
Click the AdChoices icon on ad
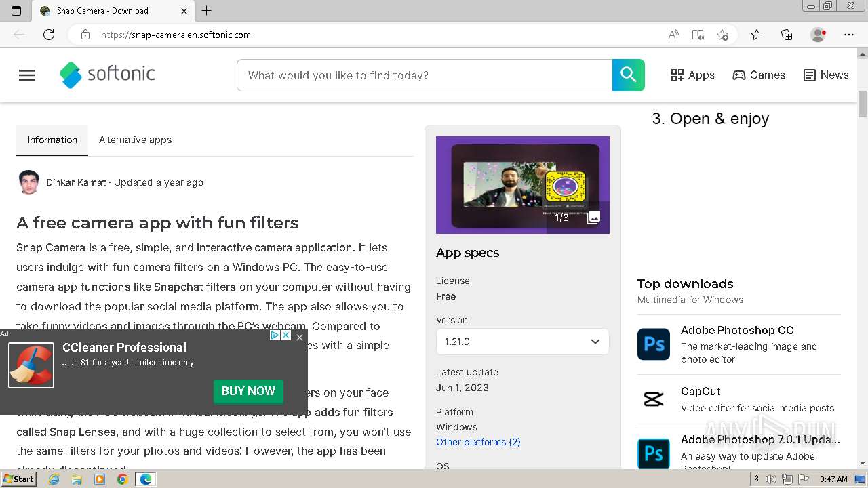[275, 335]
